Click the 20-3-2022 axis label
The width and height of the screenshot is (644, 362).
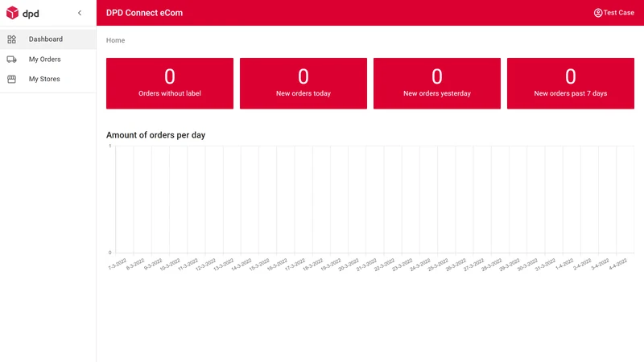point(349,265)
